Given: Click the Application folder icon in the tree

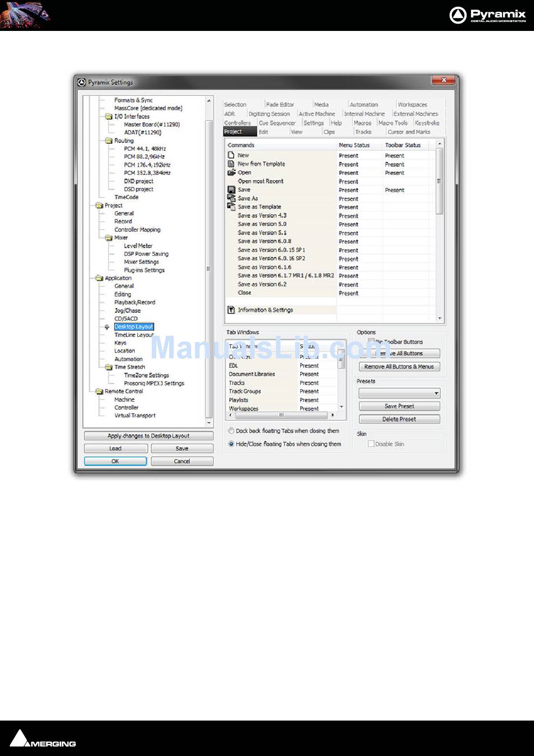Looking at the screenshot, I should pyautogui.click(x=99, y=278).
